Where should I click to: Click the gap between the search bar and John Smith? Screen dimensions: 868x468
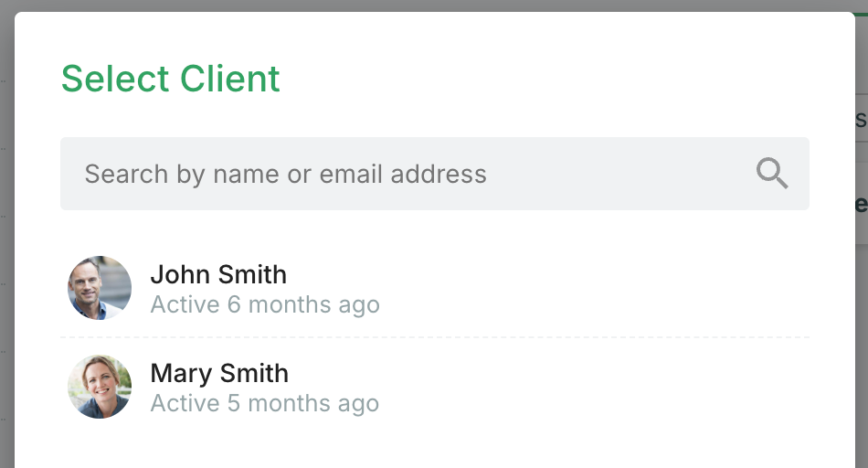(x=435, y=230)
